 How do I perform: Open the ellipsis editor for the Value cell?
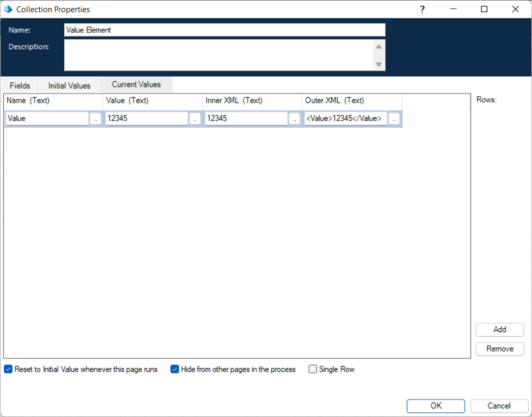[195, 118]
